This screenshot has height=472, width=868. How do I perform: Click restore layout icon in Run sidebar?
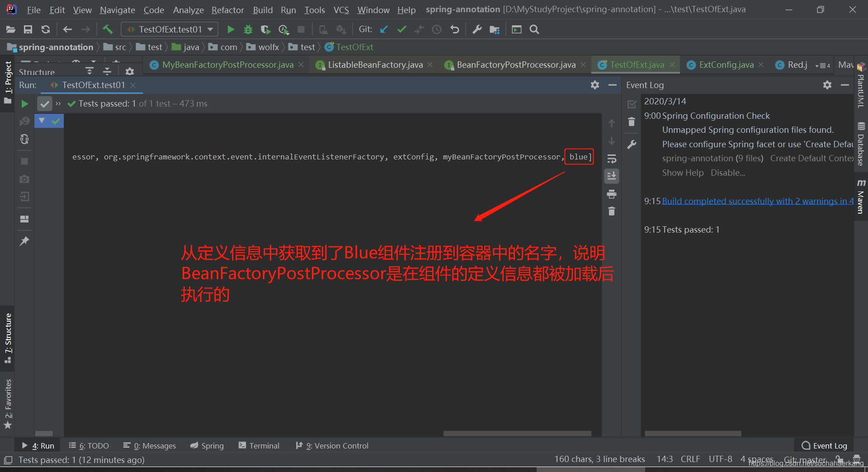point(24,219)
